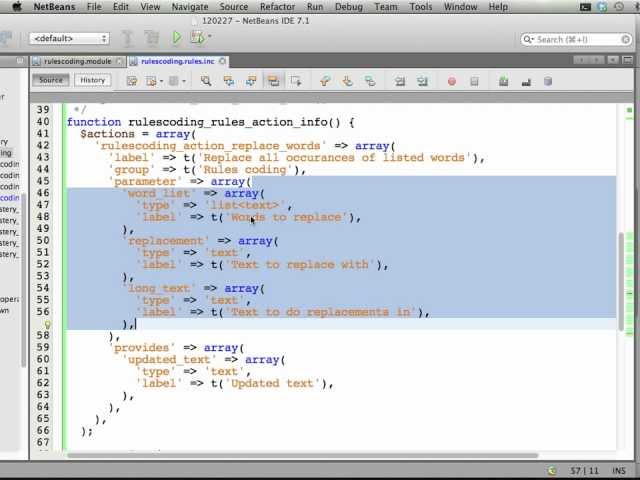Jump to the next bookmark icon
640x480 pixels.
(x=347, y=81)
